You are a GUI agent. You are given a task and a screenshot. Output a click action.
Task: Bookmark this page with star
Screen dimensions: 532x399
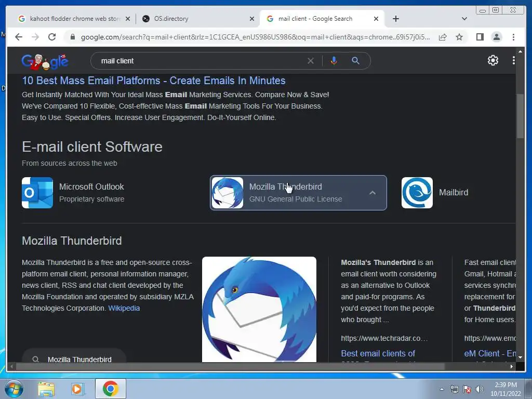[459, 37]
